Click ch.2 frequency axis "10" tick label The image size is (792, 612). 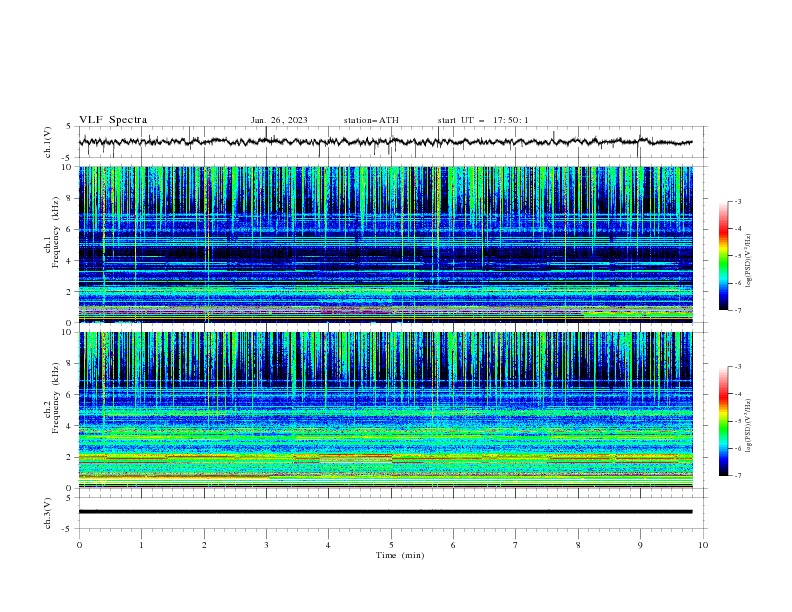68,332
